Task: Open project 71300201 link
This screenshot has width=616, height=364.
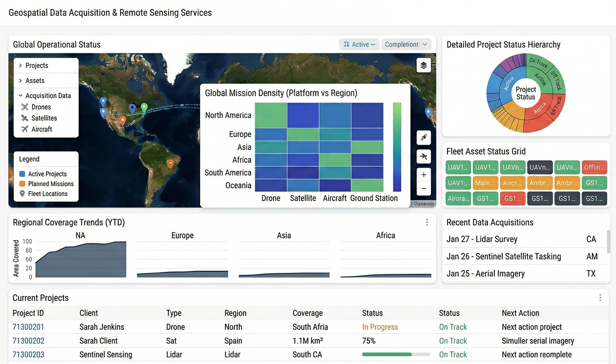Action: pos(28,327)
